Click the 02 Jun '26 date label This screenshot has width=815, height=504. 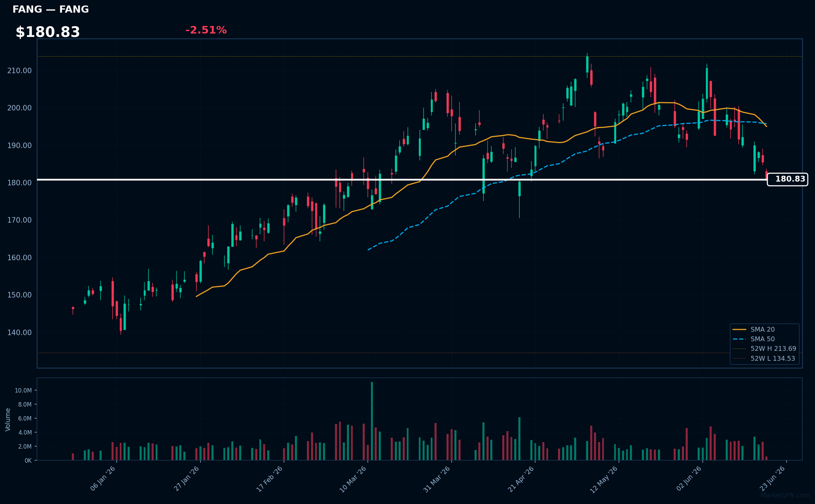point(689,479)
